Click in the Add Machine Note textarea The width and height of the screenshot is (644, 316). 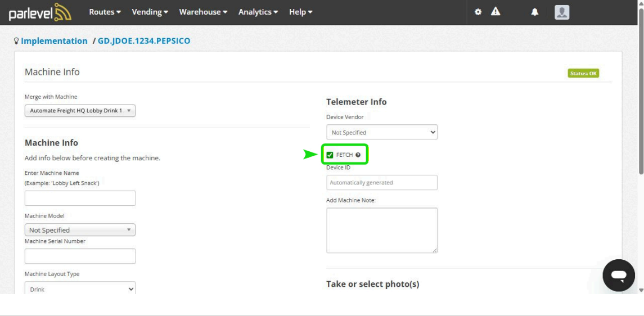click(381, 230)
